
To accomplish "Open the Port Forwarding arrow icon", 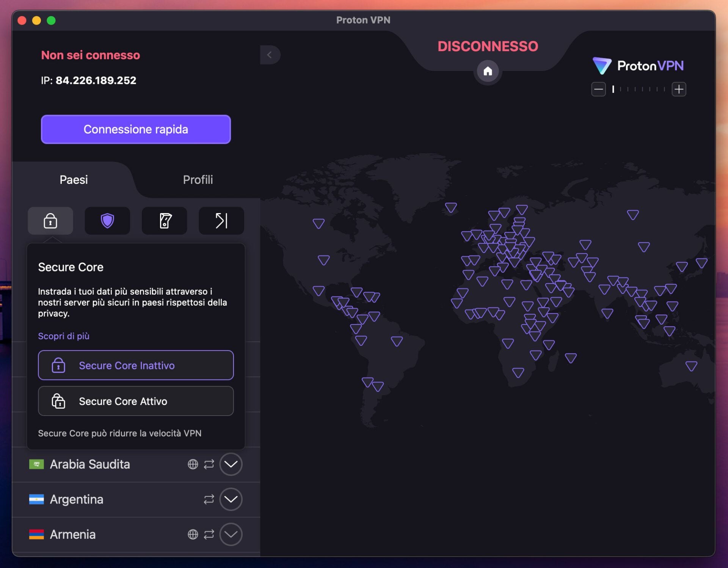I will tap(221, 221).
